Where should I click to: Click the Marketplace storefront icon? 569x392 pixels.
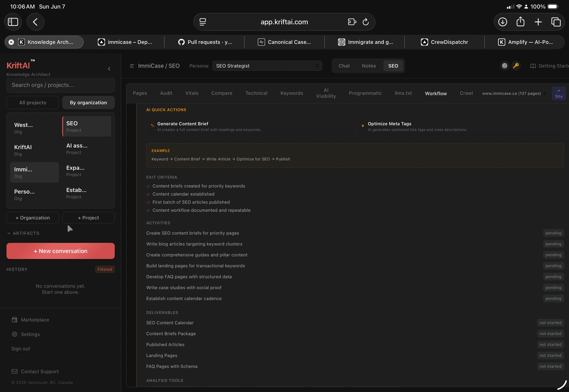(x=15, y=320)
